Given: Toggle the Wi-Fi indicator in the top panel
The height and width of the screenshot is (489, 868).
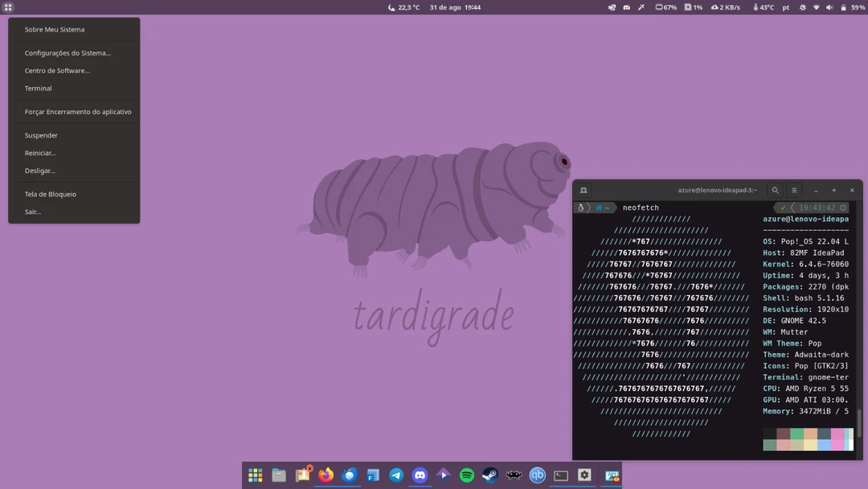Looking at the screenshot, I should 816,7.
